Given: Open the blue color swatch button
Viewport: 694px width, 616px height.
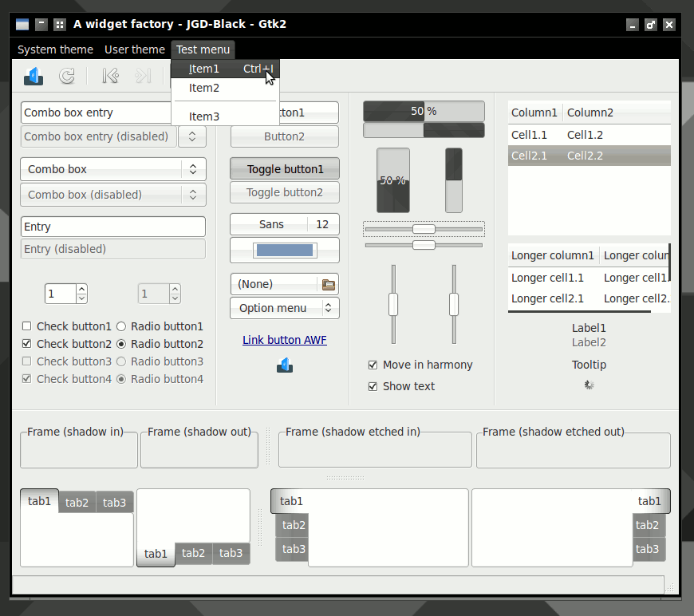Looking at the screenshot, I should (x=285, y=251).
